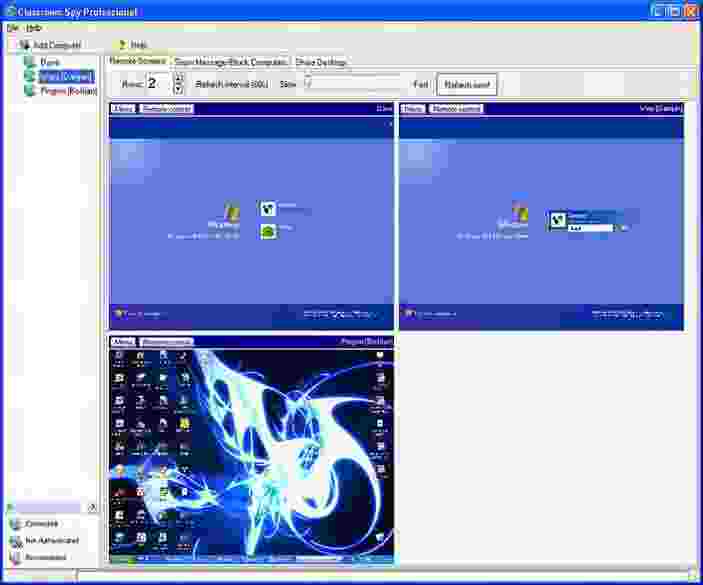Select the remote screen with butterfly wallpaper
The width and height of the screenshot is (703, 585).
pyautogui.click(x=252, y=455)
